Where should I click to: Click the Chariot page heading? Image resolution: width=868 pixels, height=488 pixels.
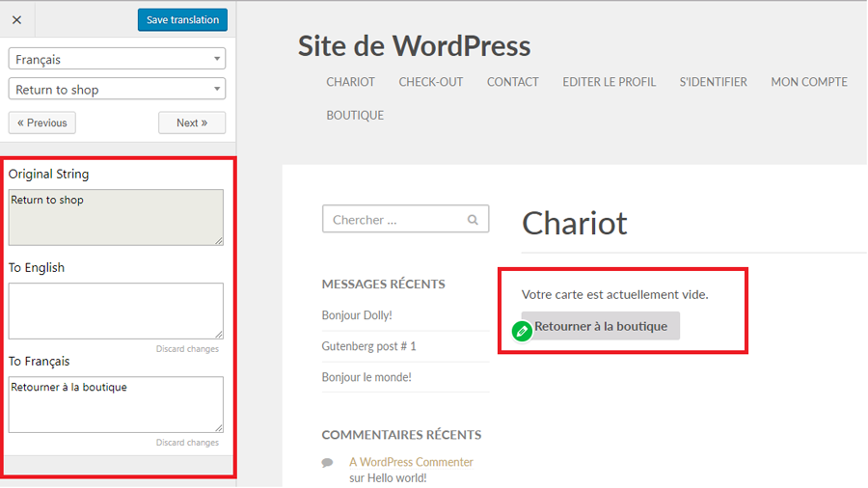(x=574, y=223)
